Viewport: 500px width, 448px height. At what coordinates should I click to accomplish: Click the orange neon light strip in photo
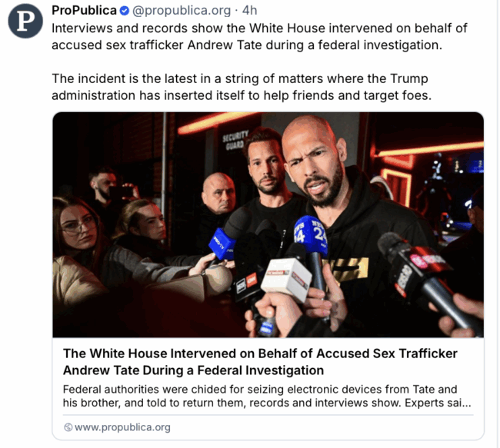(x=217, y=122)
